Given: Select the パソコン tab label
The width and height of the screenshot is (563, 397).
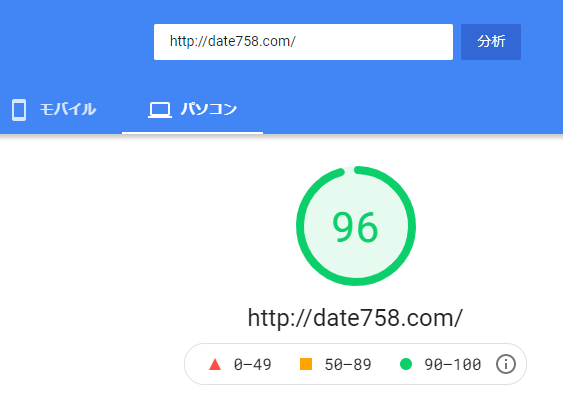Looking at the screenshot, I should pos(209,109).
